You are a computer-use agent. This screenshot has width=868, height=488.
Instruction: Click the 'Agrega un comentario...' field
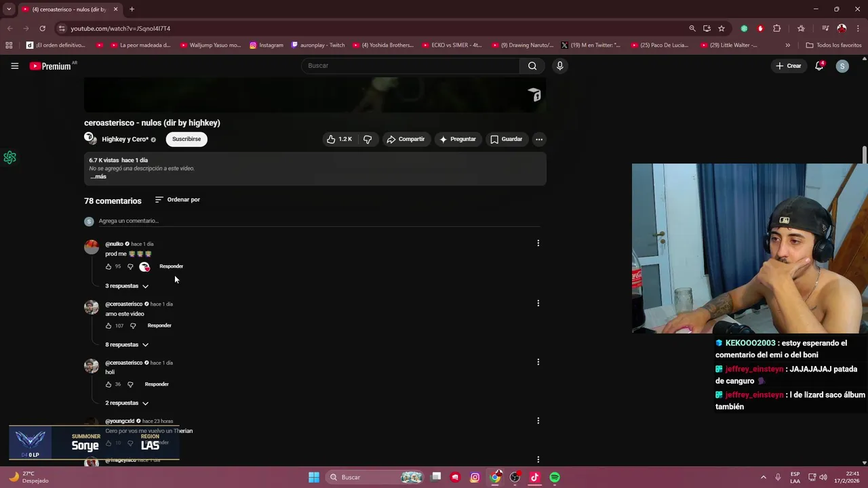[319, 221]
